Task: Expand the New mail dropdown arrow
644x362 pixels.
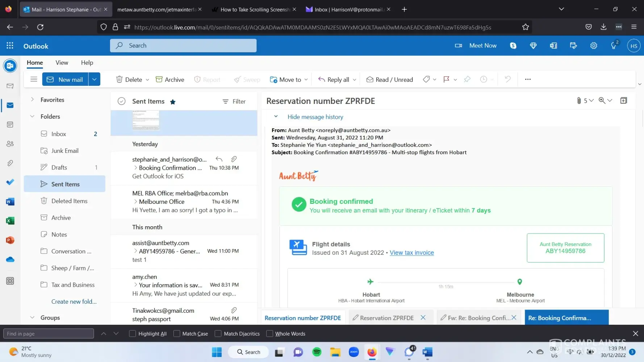Action: pyautogui.click(x=94, y=79)
